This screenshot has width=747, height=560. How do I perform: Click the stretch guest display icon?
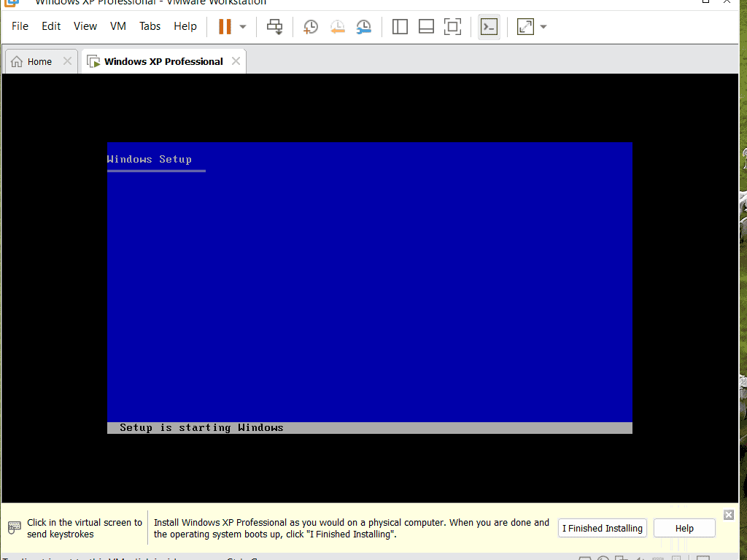[525, 27]
